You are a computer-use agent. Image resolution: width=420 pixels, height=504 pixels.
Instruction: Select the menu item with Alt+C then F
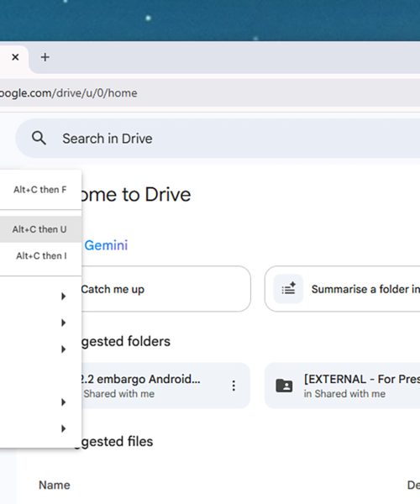click(x=40, y=190)
